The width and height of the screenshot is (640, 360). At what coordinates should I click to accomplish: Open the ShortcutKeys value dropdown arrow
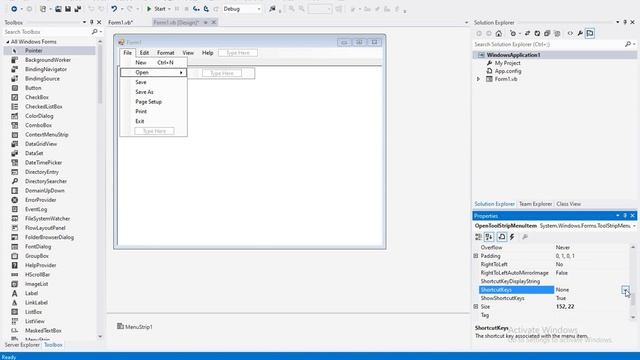[625, 290]
